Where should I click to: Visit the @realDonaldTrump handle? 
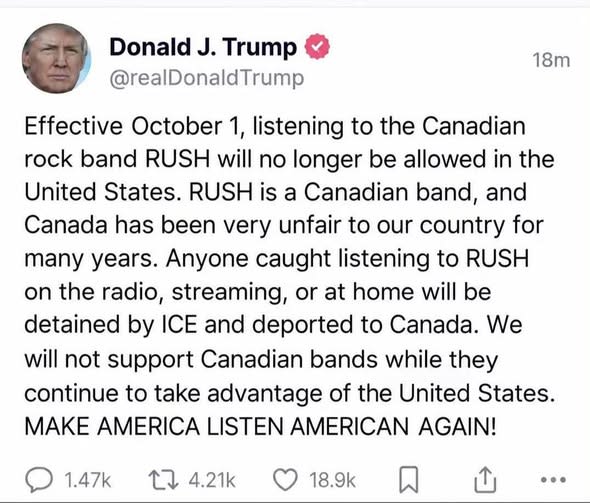(207, 78)
